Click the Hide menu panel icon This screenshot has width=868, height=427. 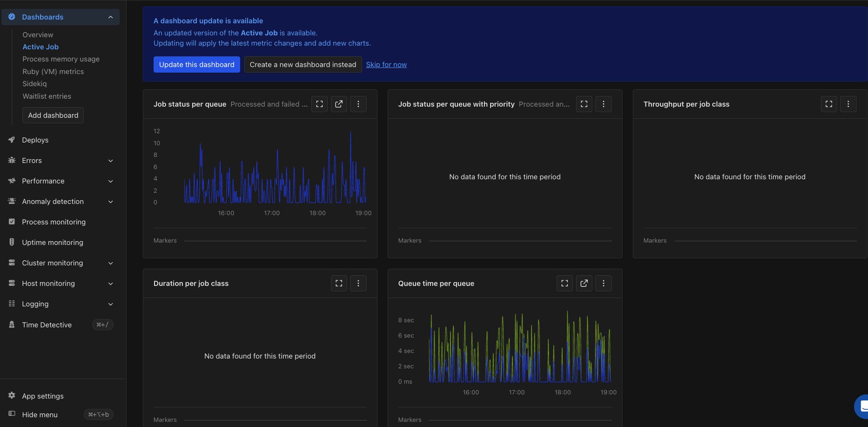click(x=12, y=414)
